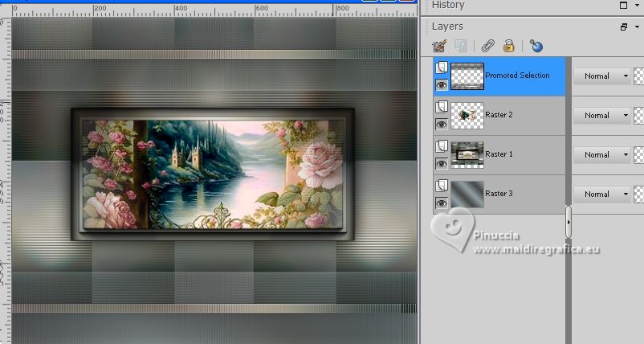Click the History panel title

tap(448, 5)
